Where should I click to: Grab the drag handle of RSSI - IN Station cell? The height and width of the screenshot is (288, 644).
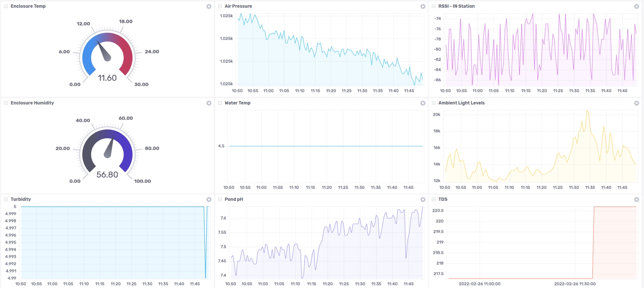434,6
